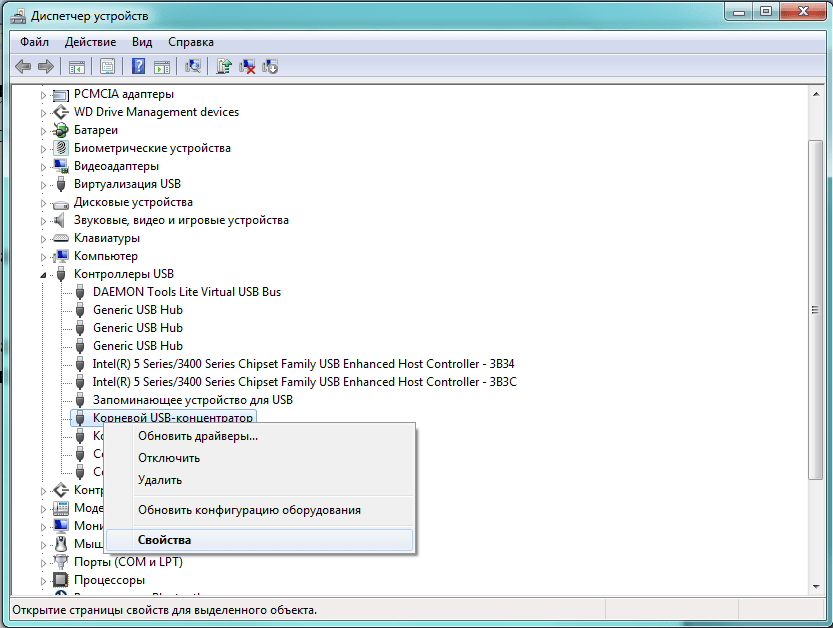Viewport: 833px width, 628px height.
Task: Open the Справка menu
Action: (x=191, y=42)
